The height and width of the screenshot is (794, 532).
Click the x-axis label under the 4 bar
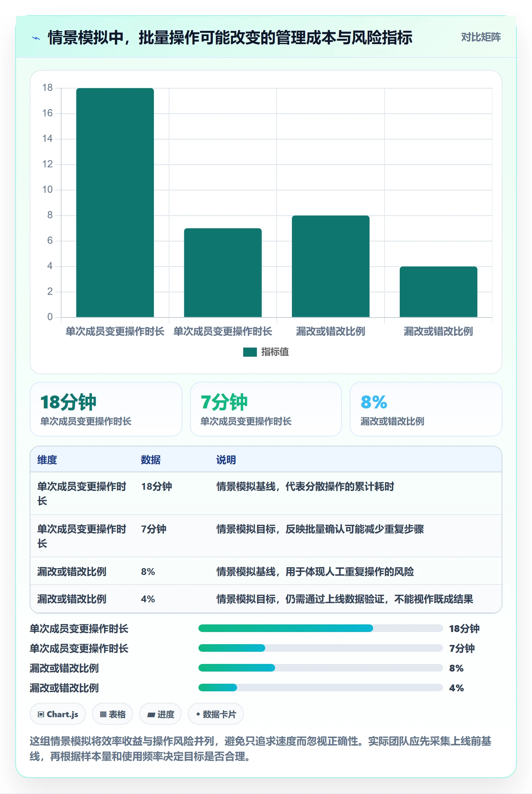point(439,332)
